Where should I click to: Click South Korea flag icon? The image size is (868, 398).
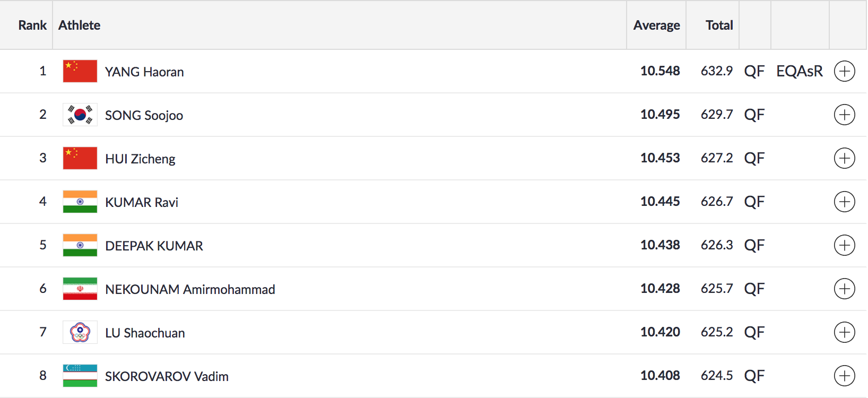point(80,115)
